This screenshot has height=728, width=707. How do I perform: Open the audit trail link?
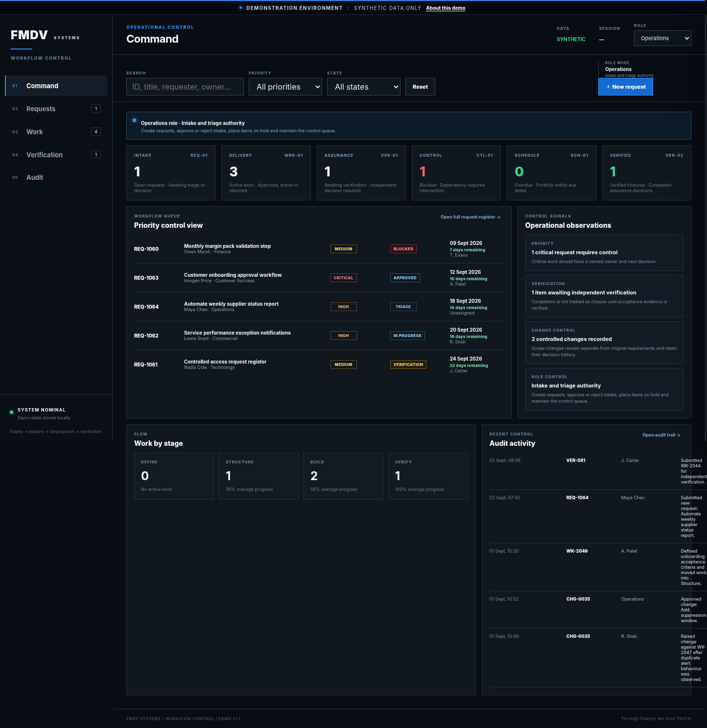tap(661, 435)
